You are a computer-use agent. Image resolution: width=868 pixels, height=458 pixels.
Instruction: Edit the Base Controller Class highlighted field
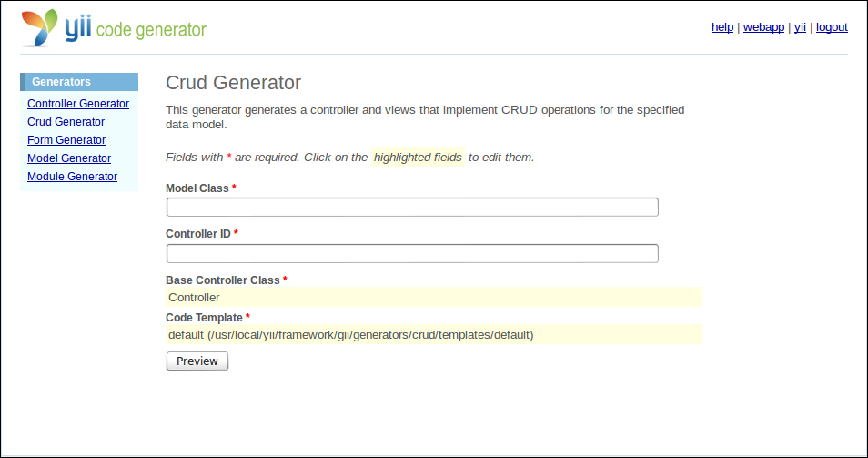tap(434, 298)
